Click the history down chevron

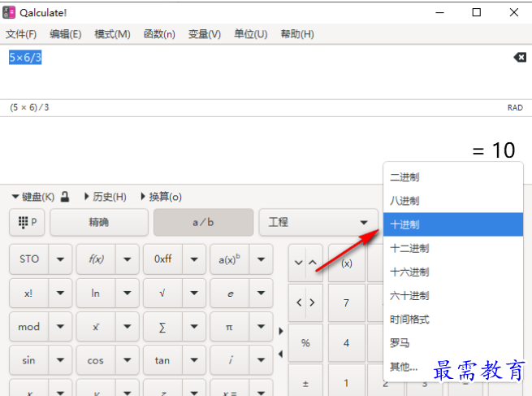coord(298,263)
